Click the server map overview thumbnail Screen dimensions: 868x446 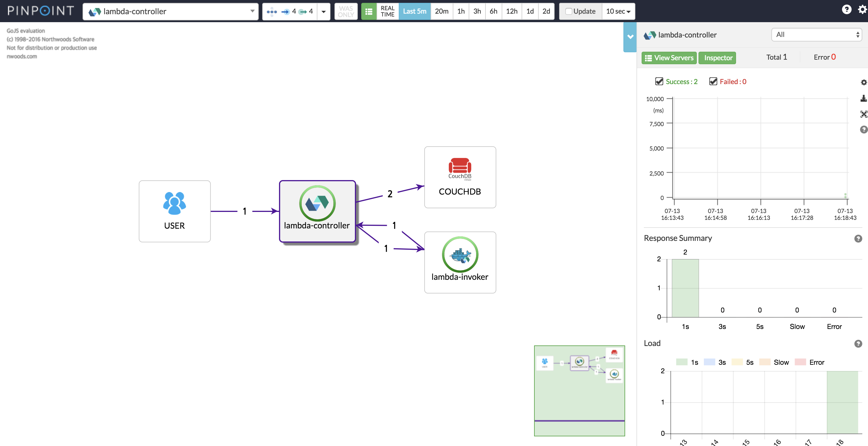[579, 390]
